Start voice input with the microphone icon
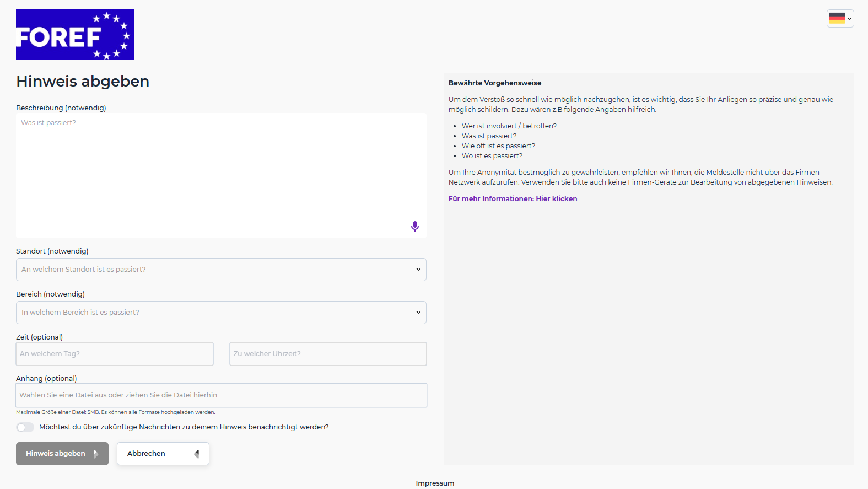 tap(415, 226)
